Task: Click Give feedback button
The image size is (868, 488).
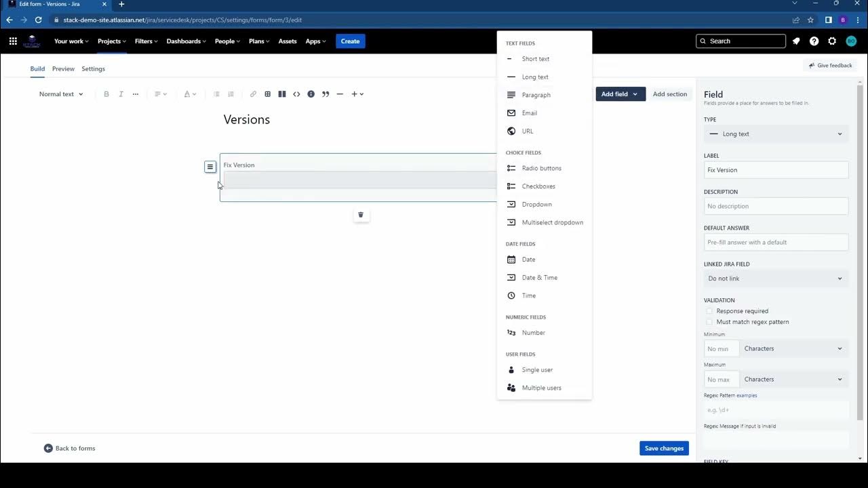Action: pos(829,66)
